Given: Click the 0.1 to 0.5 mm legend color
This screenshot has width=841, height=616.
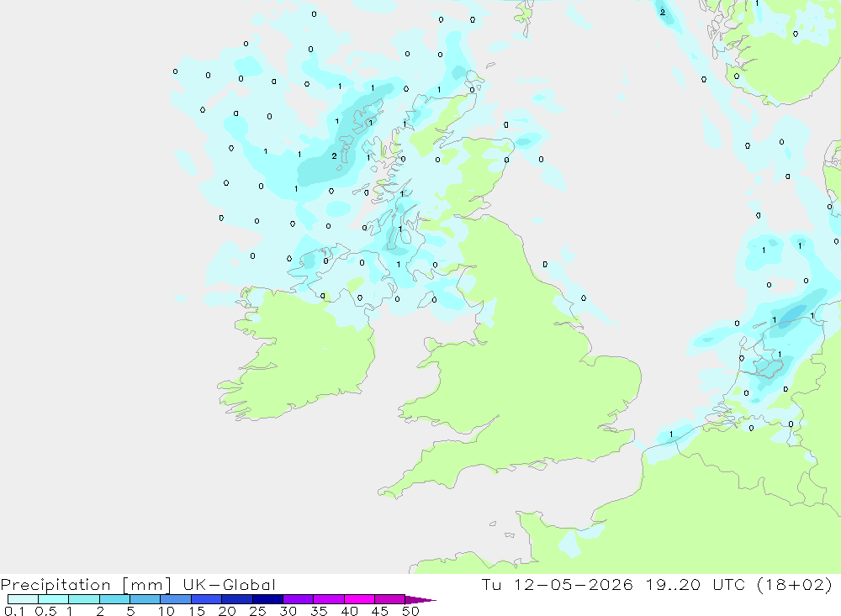Looking at the screenshot, I should coord(23,599).
